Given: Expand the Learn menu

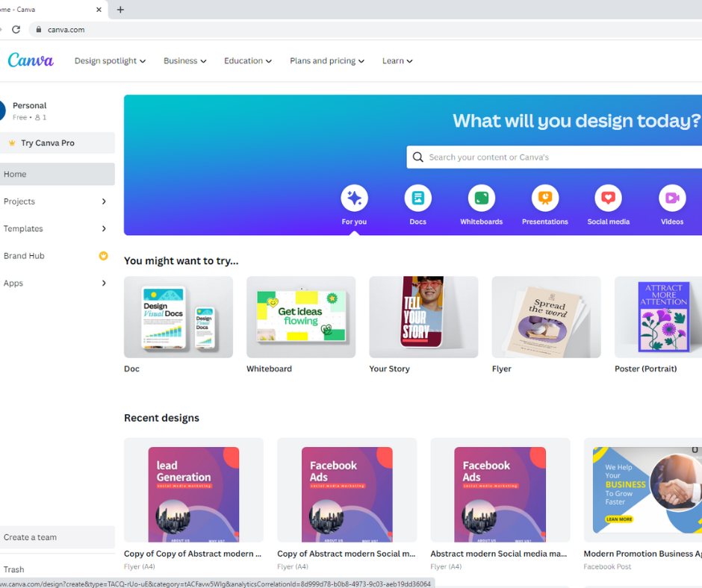Looking at the screenshot, I should [397, 61].
